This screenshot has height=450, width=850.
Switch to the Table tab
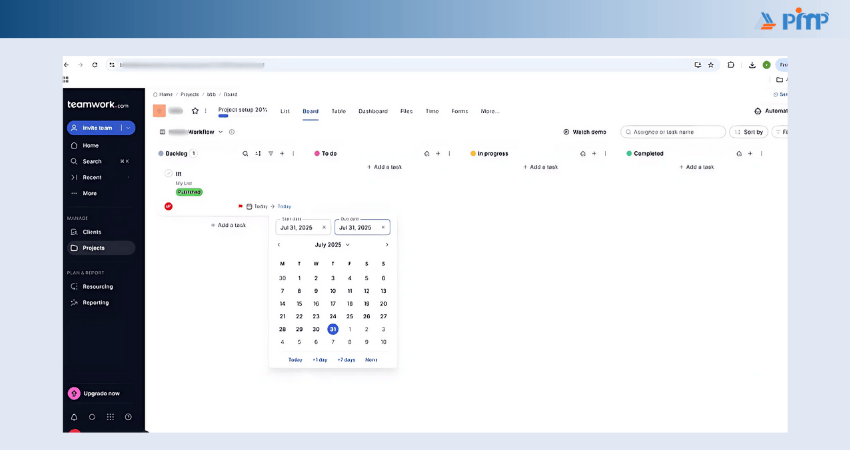click(339, 111)
